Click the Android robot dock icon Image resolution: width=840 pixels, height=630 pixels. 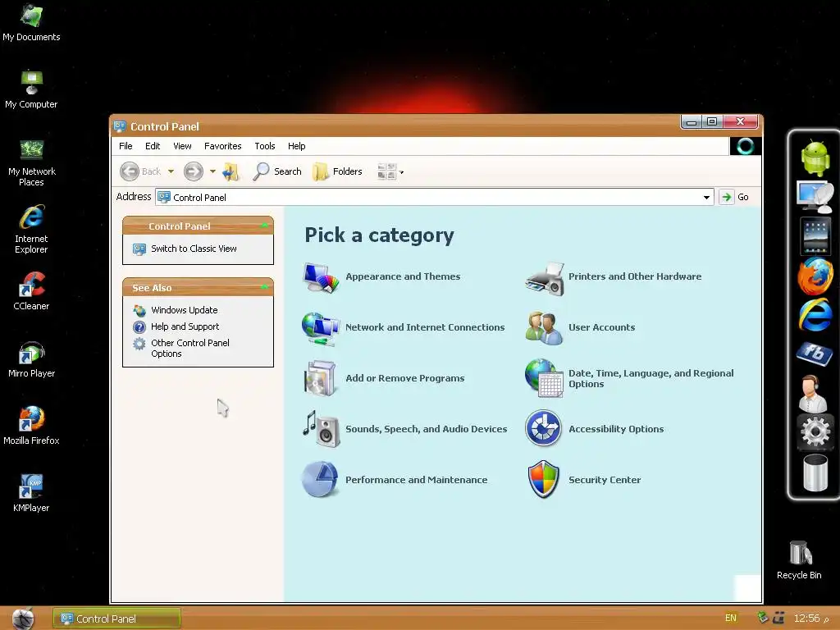coord(815,157)
